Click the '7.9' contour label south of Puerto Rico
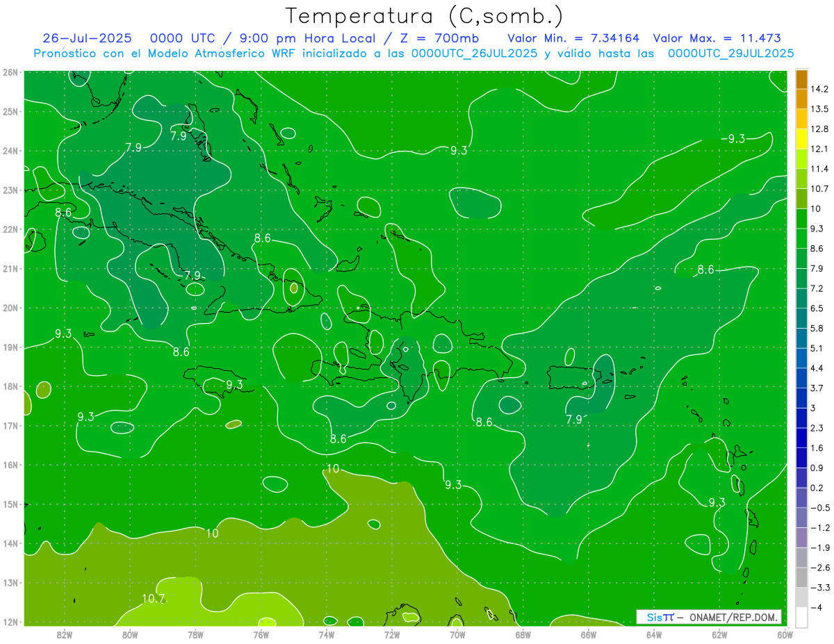This screenshot has width=834, height=644. pos(574,420)
